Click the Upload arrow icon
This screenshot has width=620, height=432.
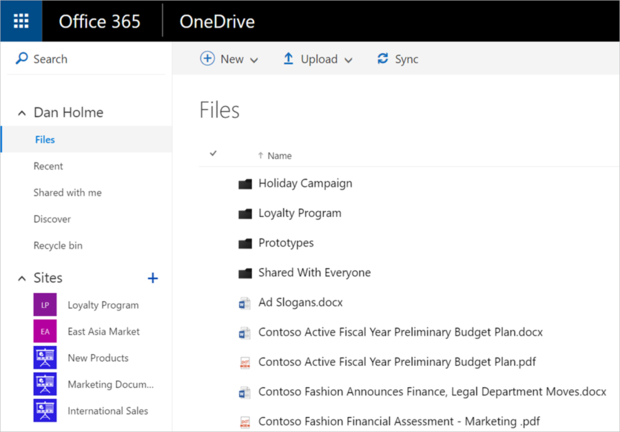coord(288,58)
